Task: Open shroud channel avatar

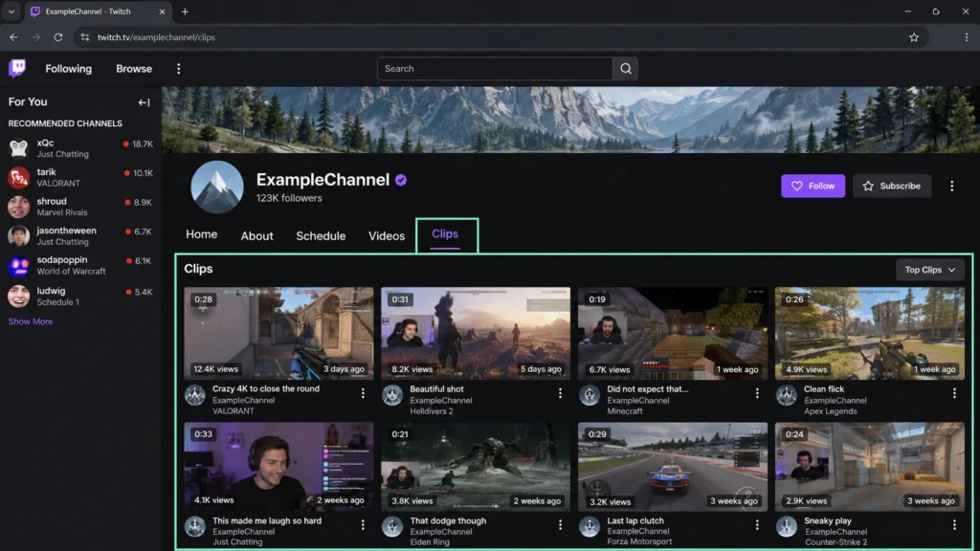Action: tap(19, 207)
